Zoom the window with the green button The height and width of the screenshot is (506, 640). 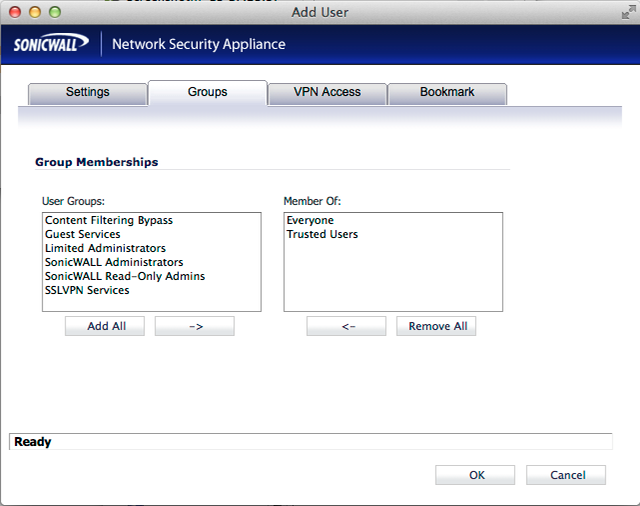tap(55, 12)
